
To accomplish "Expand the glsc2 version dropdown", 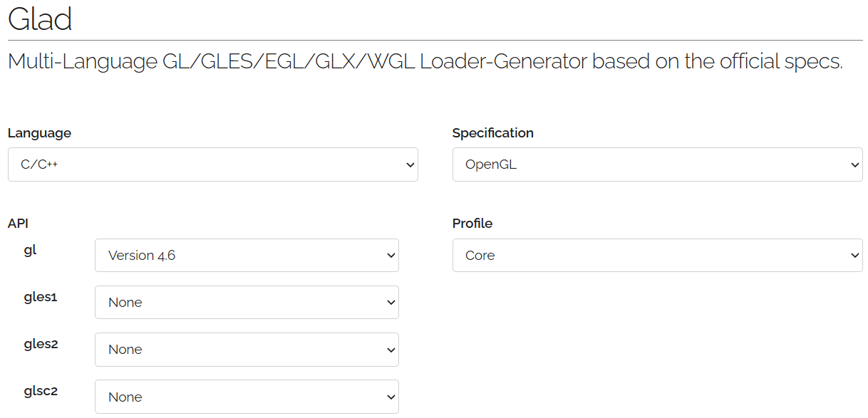I will coord(247,397).
